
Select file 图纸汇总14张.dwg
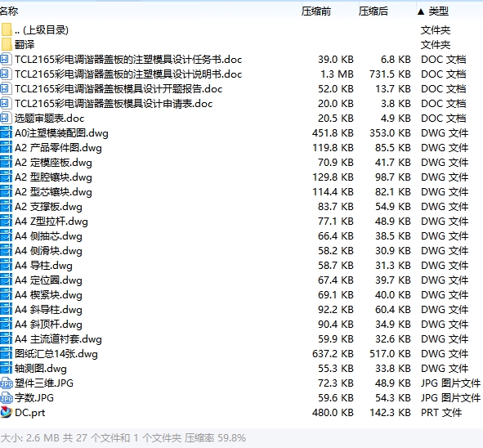point(56,354)
